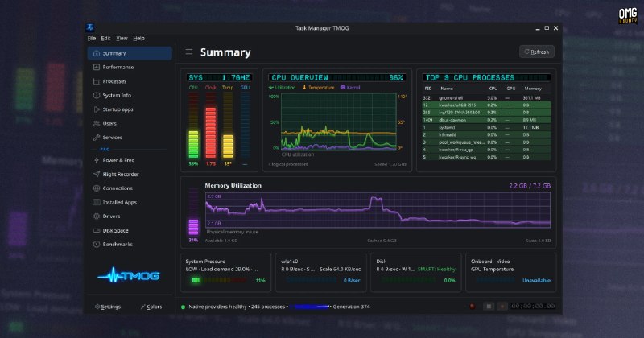This screenshot has height=338, width=644.
Task: Toggle the Kernel series in CPU legend
Action: [350, 88]
